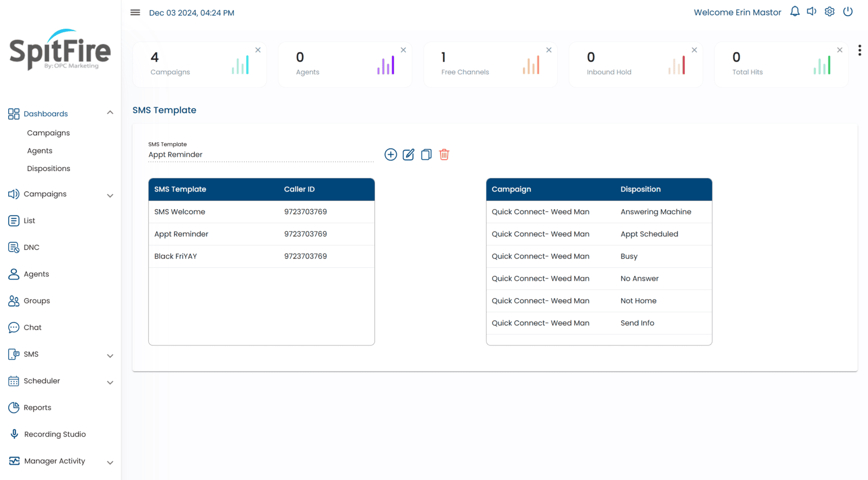
Task: Go to the DNC menu item
Action: [31, 248]
